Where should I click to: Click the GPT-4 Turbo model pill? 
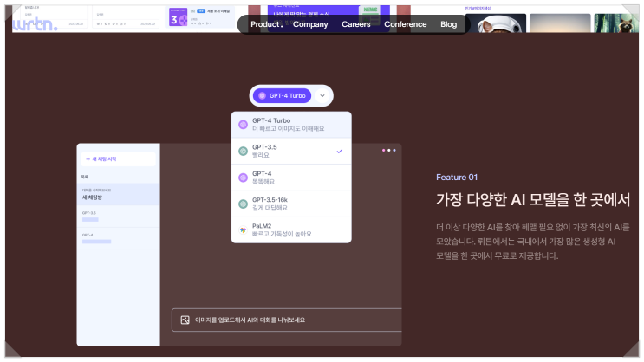tap(283, 95)
